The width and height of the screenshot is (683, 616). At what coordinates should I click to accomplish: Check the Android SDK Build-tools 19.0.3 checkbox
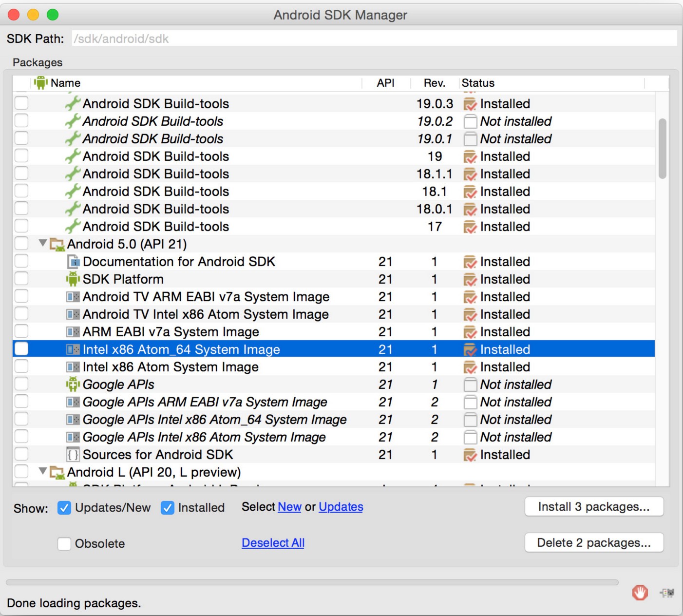tap(21, 103)
